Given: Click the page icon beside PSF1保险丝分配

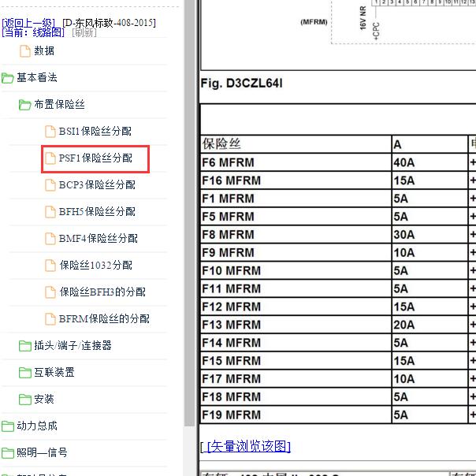Looking at the screenshot, I should [50, 158].
